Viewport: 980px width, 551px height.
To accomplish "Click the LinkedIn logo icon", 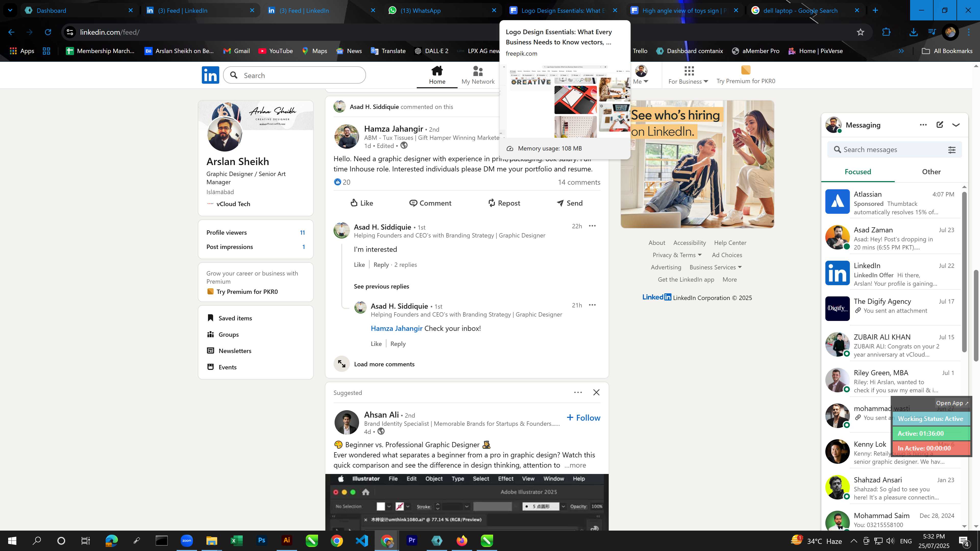I will point(210,75).
